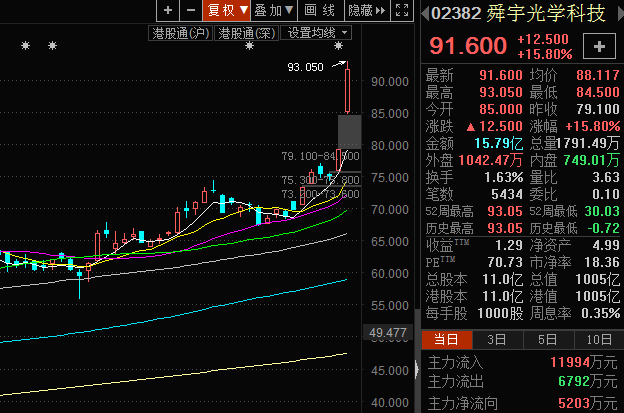
Task: Click the left arrow before stock code 02382
Action: [x=424, y=14]
